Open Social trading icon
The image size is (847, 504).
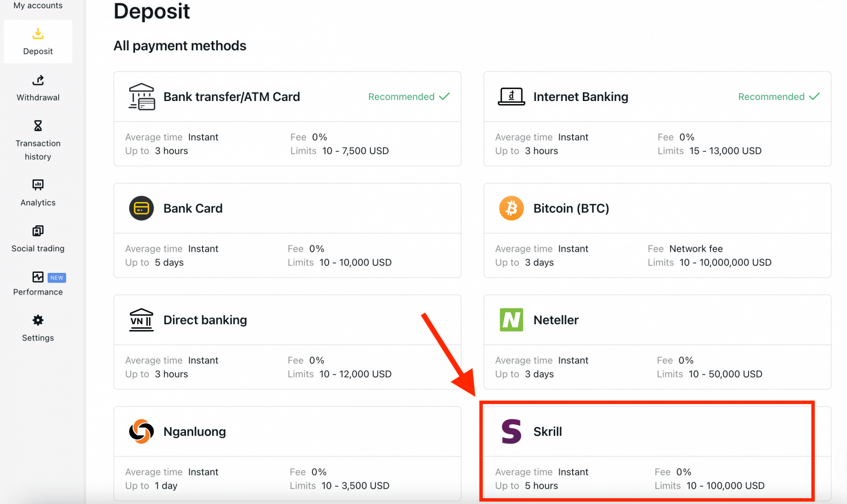(x=38, y=231)
